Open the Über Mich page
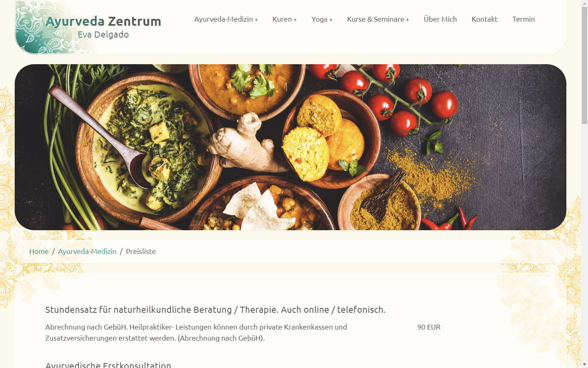 pos(440,19)
